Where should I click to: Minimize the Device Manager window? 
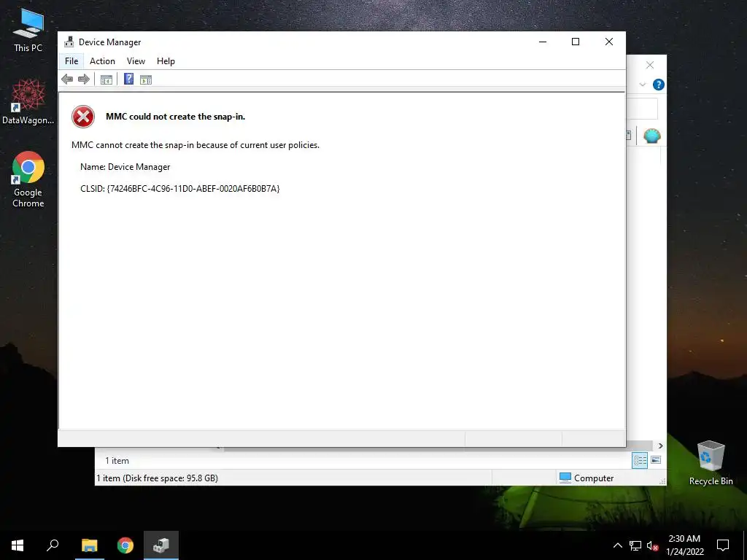(x=543, y=42)
